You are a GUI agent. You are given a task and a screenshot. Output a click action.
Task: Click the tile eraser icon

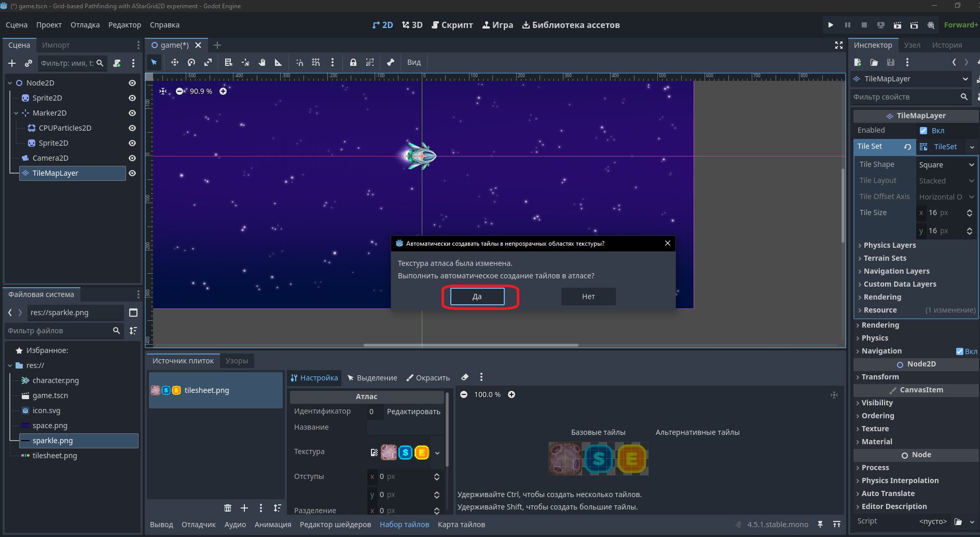pyautogui.click(x=465, y=377)
